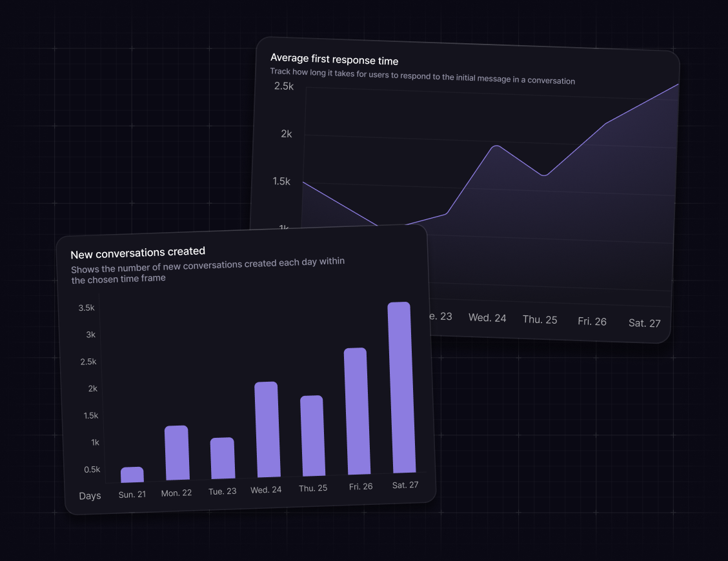Click the 3k y-axis value in bar chart
728x561 pixels.
[x=90, y=335]
